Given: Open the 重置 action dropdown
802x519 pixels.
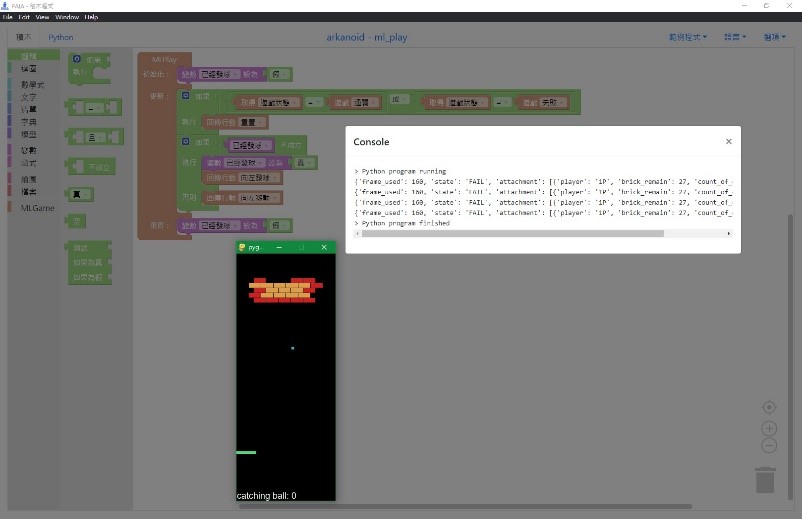Looking at the screenshot, I should [252, 123].
